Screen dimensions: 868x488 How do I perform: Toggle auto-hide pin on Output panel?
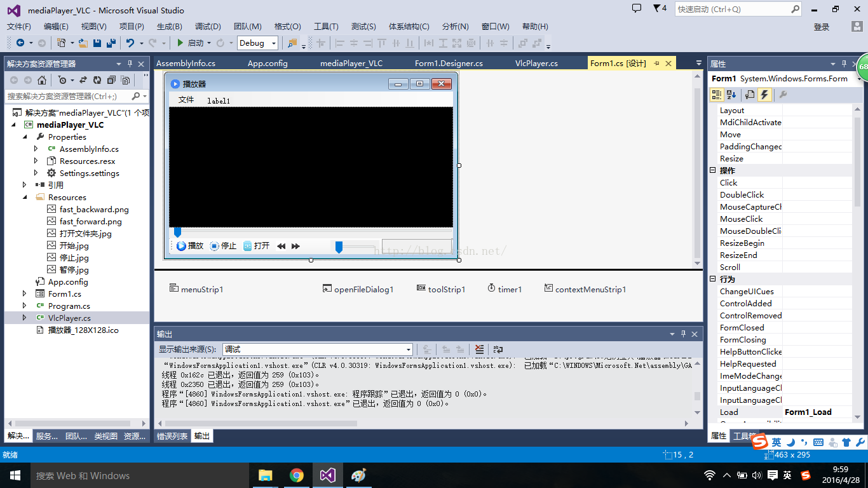pos(683,334)
